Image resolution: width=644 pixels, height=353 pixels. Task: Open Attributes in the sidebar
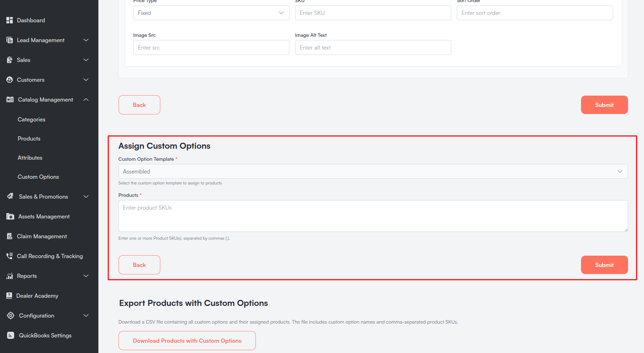tap(30, 158)
